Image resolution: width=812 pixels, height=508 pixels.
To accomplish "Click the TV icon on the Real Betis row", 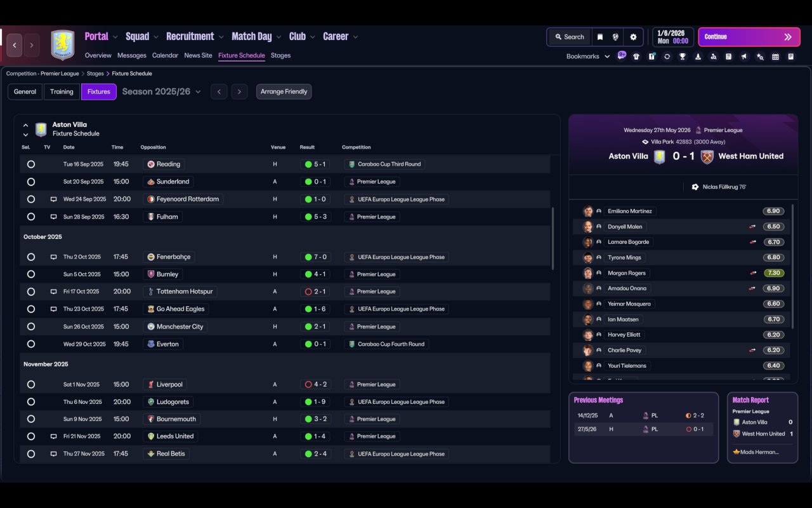I will tap(54, 454).
